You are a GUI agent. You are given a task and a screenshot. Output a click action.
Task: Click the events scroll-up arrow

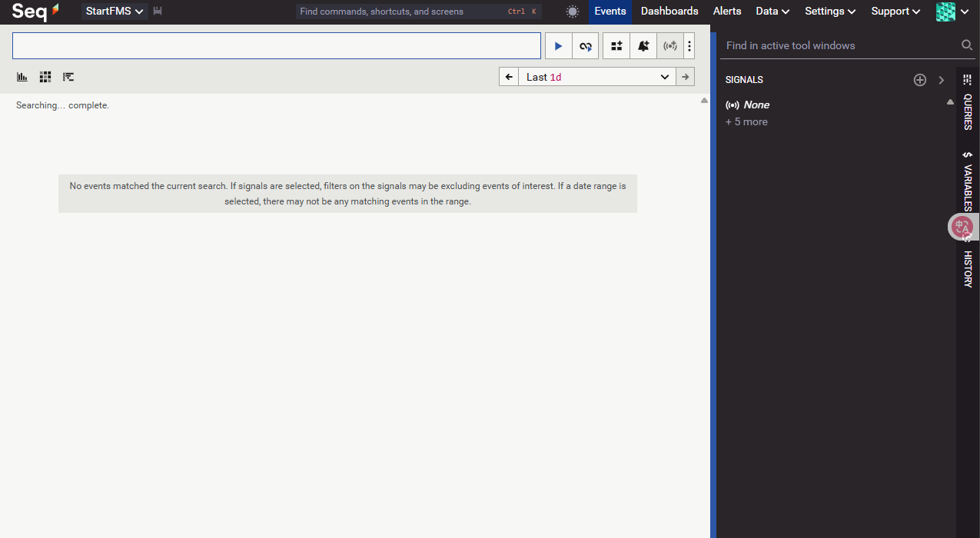[x=704, y=101]
